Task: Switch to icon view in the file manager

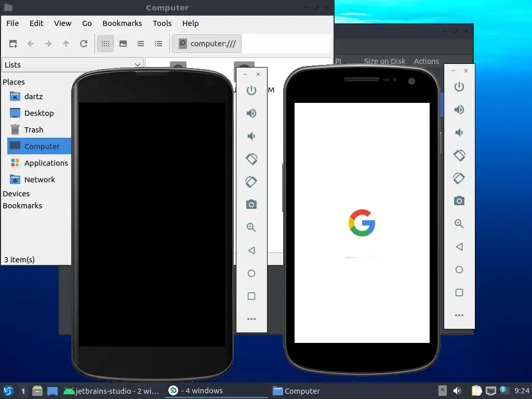Action: click(105, 44)
